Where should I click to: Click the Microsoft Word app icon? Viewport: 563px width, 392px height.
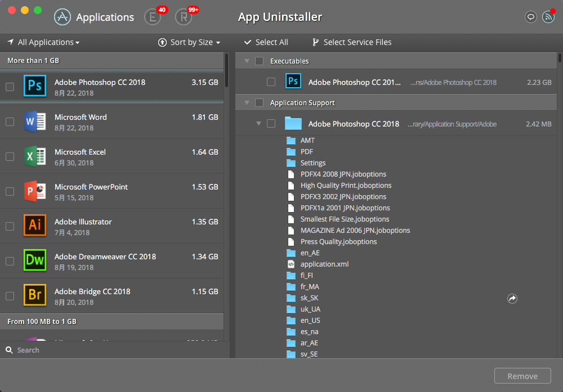pos(35,121)
